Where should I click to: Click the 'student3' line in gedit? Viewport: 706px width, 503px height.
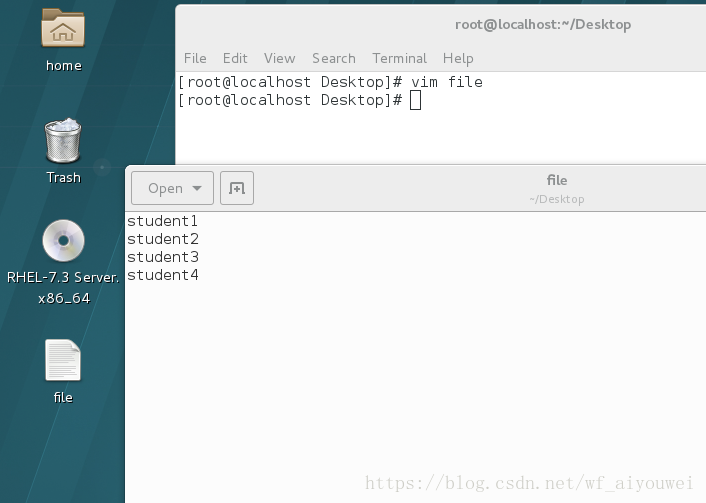(163, 257)
